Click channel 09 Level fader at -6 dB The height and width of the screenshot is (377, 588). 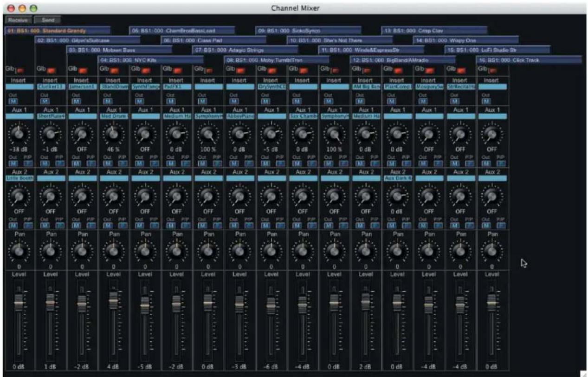[271, 305]
